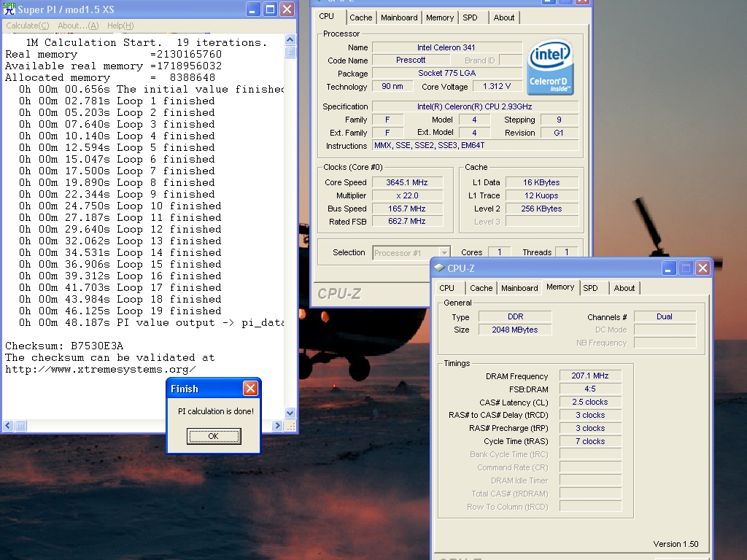Select Cache tab in front CPU-Z window
Image resolution: width=747 pixels, height=560 pixels.
[481, 288]
